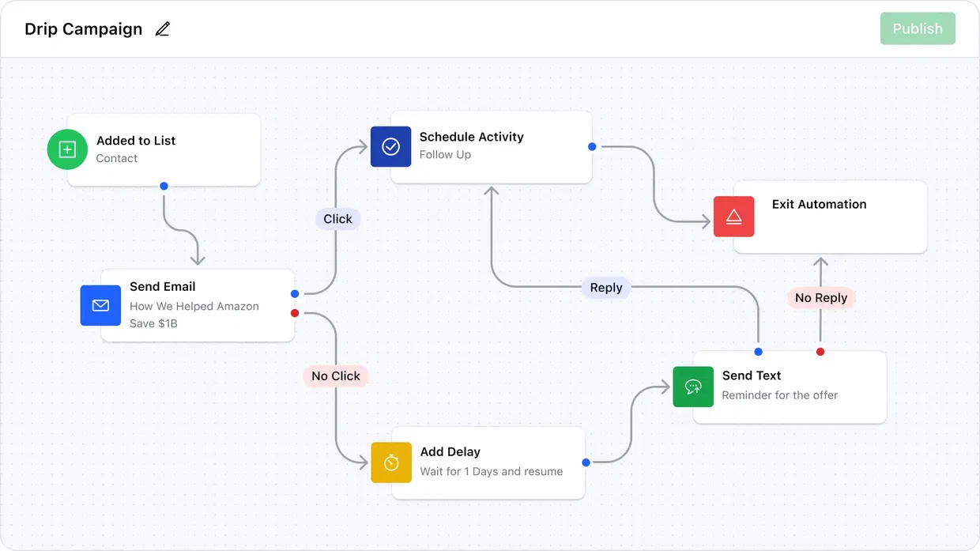980x551 pixels.
Task: Click the blue handle on Schedule Activity
Action: [x=591, y=145]
